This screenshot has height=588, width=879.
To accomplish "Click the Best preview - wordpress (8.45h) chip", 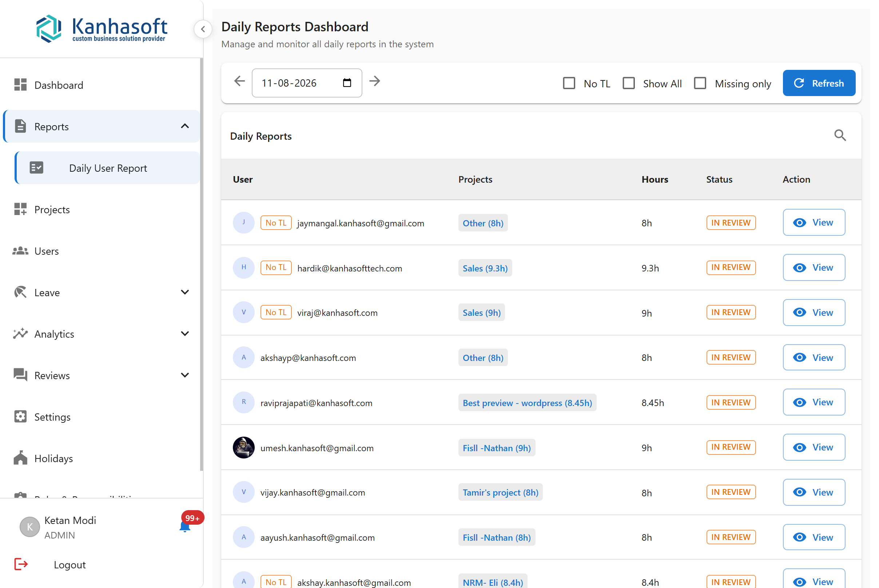I will [x=527, y=402].
